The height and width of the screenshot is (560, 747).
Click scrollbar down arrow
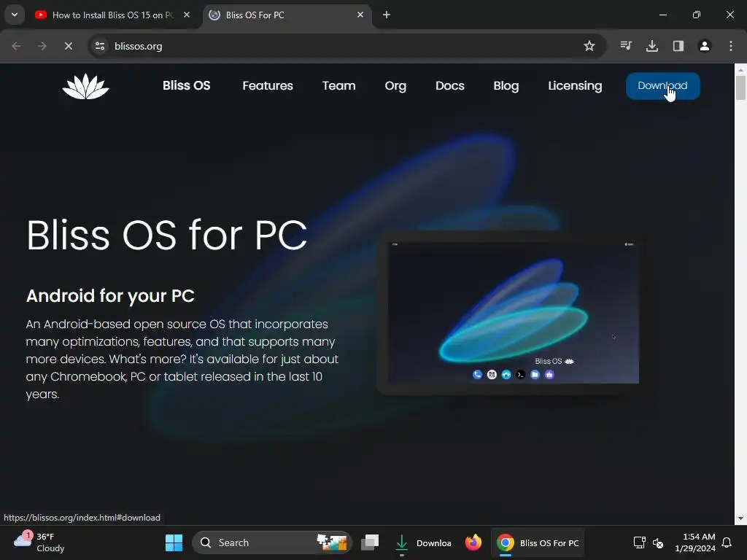tap(740, 518)
